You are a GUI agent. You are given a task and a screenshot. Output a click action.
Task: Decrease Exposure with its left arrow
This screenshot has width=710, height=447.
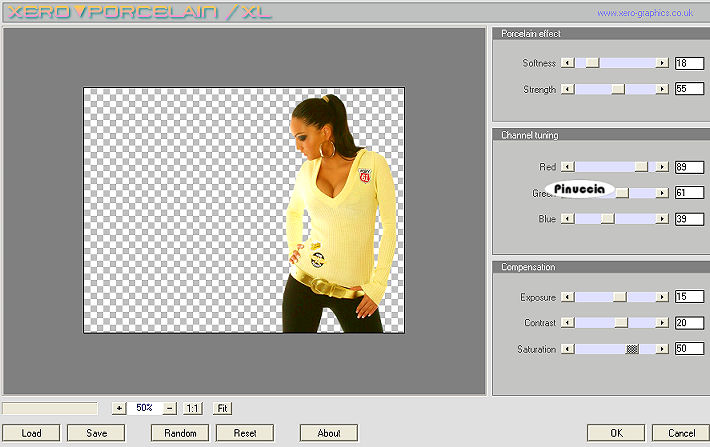(568, 297)
